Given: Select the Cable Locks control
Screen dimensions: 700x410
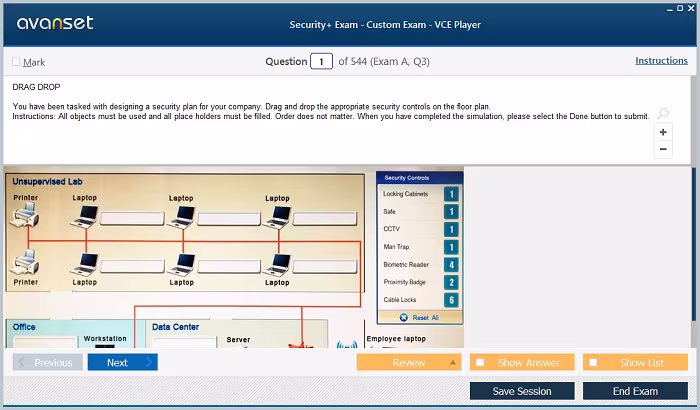Looking at the screenshot, I should pos(400,300).
